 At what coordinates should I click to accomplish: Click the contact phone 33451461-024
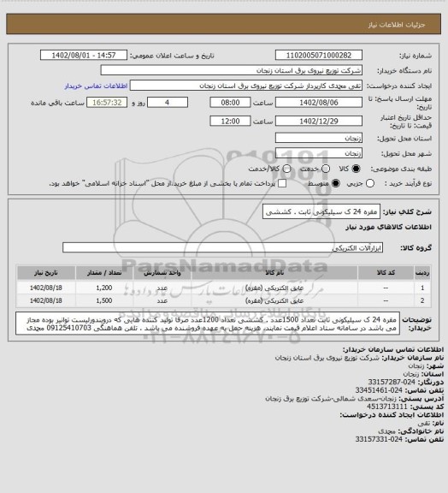coord(379,390)
